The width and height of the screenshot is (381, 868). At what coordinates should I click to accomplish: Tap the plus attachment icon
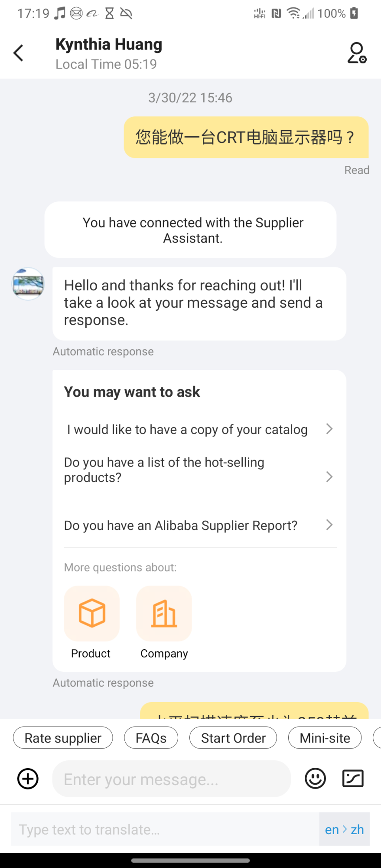coord(28,779)
